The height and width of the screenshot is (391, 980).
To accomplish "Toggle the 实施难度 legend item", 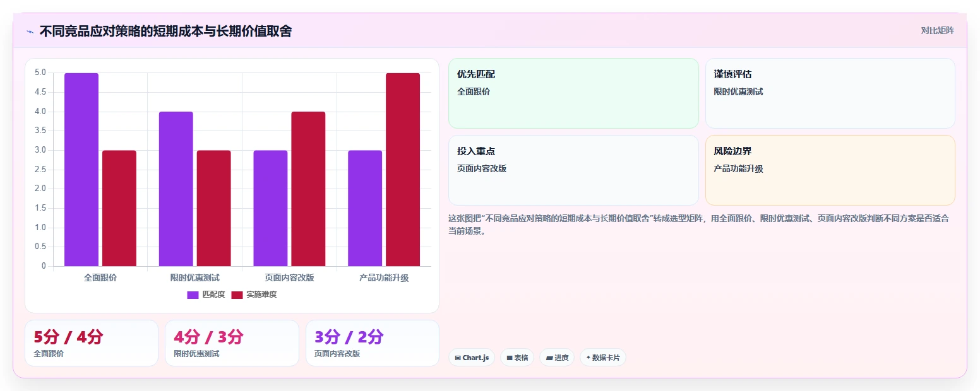I will (254, 295).
